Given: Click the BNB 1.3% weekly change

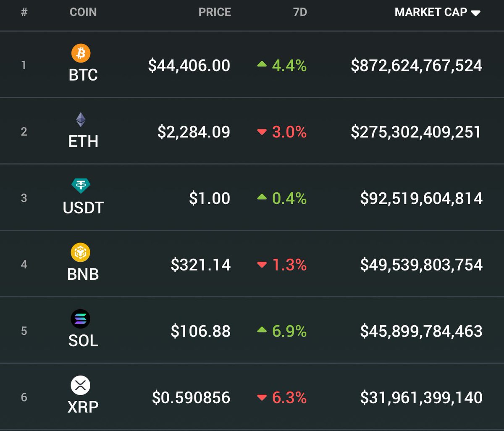Looking at the screenshot, I should click(x=289, y=265).
